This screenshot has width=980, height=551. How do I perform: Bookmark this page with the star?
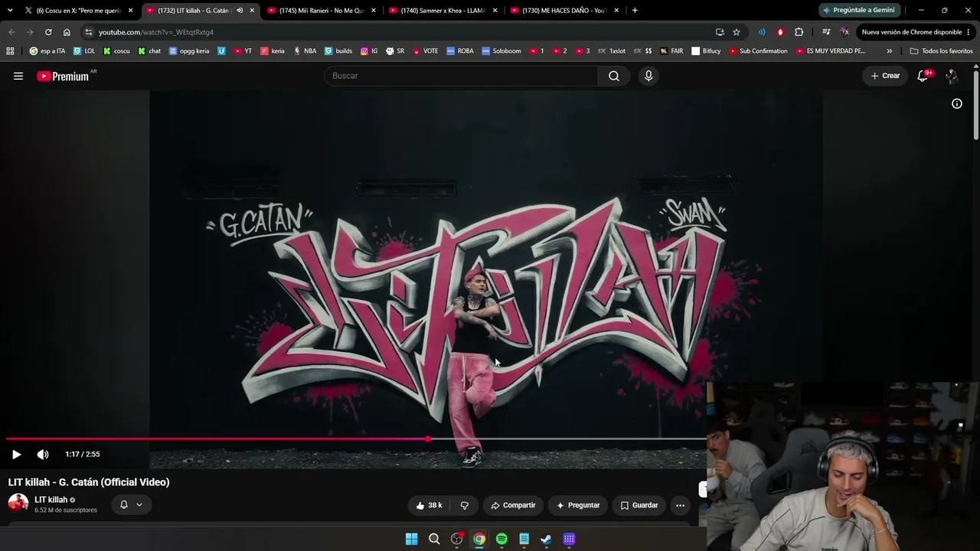pyautogui.click(x=737, y=32)
